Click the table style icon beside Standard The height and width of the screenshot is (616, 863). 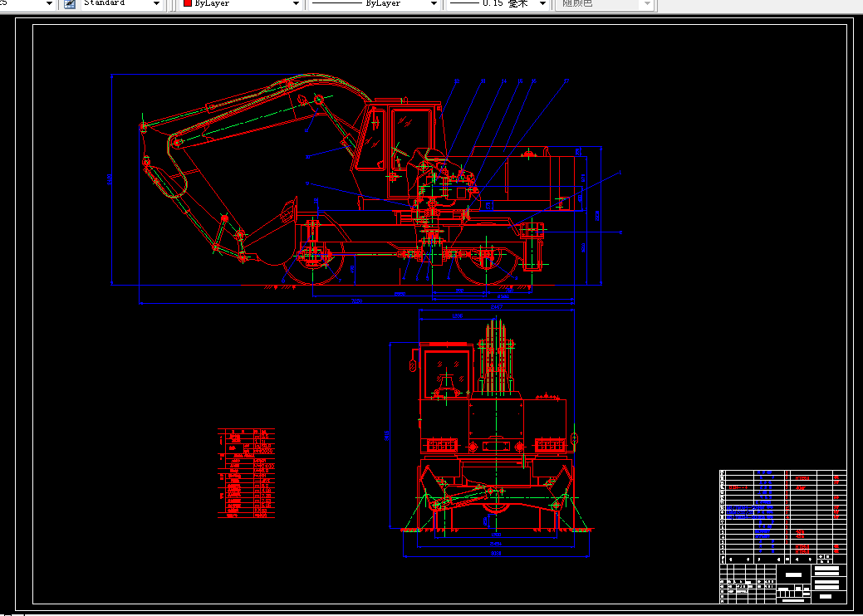(x=70, y=4)
